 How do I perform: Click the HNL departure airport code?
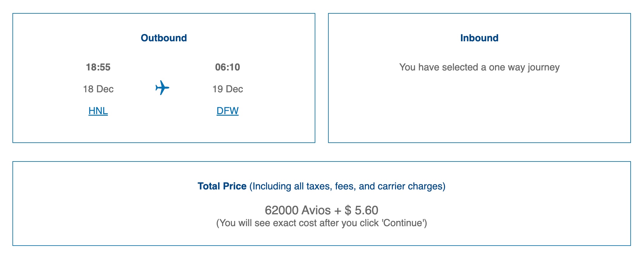(x=98, y=111)
